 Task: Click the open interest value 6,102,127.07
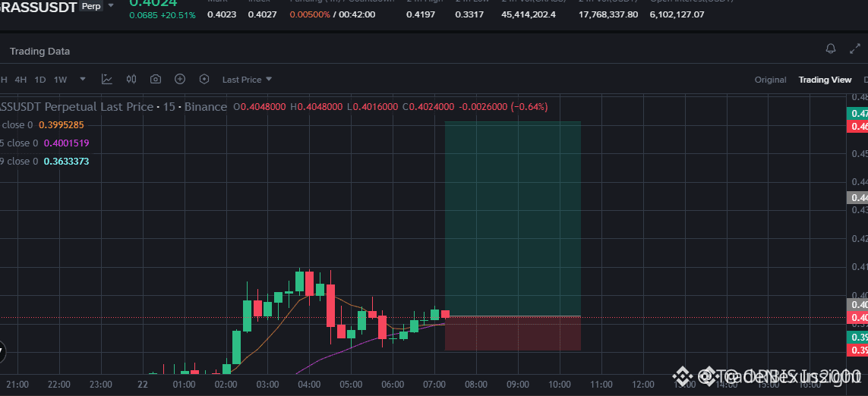(677, 14)
